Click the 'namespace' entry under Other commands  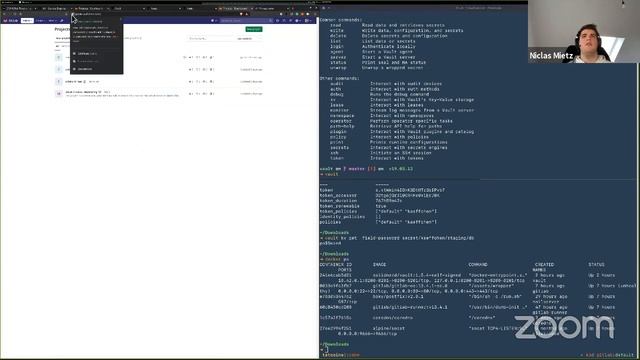click(342, 116)
